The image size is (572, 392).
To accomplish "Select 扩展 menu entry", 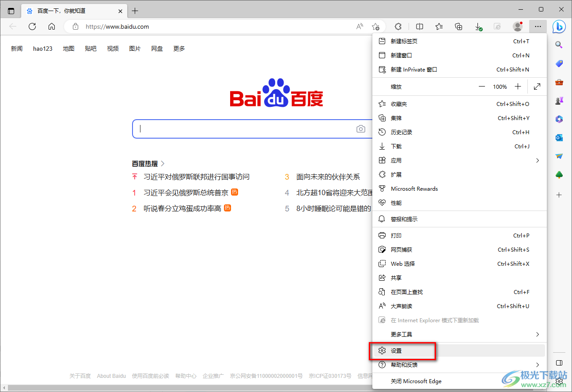I will [459, 174].
